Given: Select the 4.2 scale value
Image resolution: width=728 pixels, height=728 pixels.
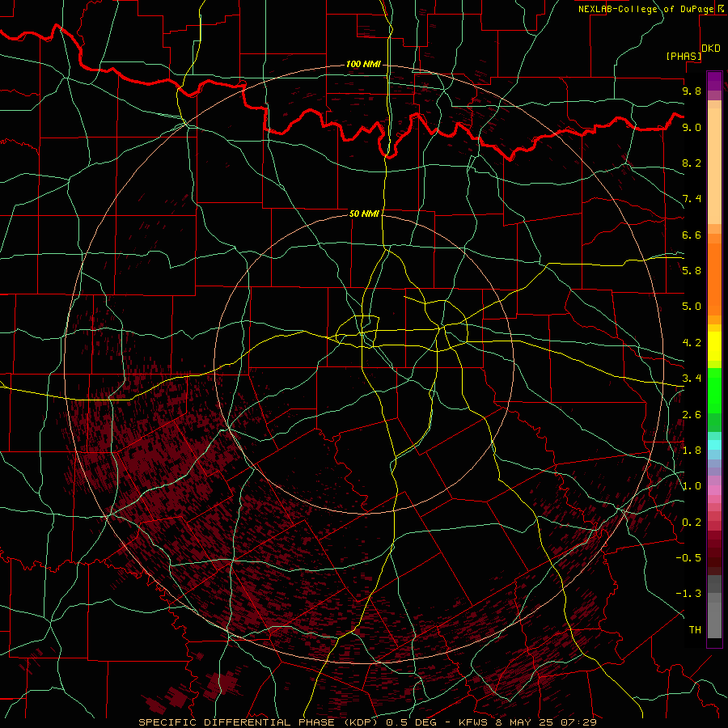Looking at the screenshot, I should click(x=692, y=343).
